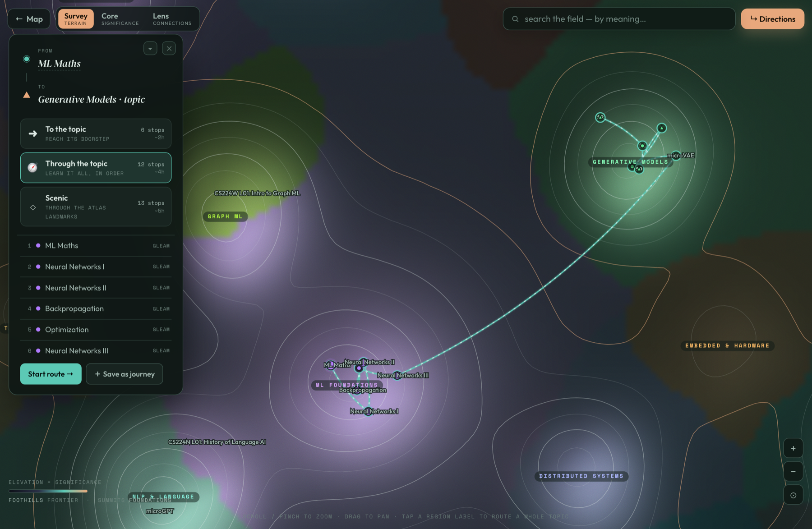Image resolution: width=812 pixels, height=529 pixels.
Task: Click the Generative Models region label
Action: click(630, 162)
